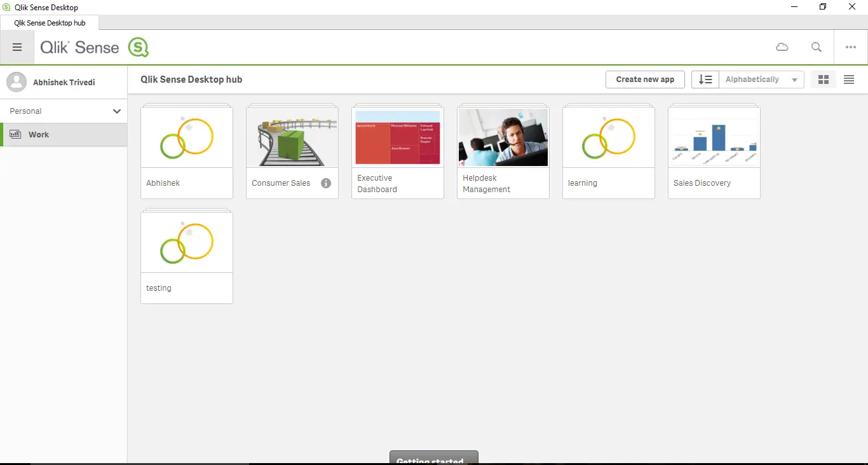Toggle sort order direction icon
The width and height of the screenshot is (868, 465).
(705, 80)
